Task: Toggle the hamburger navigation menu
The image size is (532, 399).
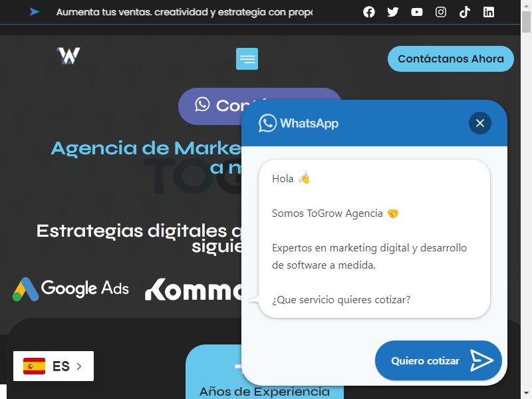Action: tap(247, 59)
